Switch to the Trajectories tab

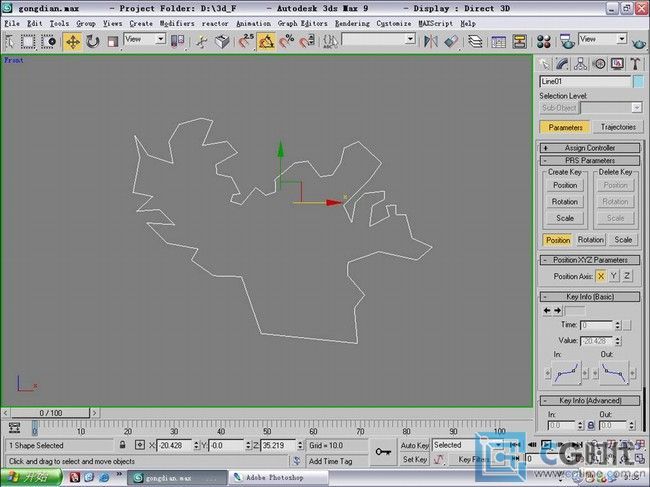(617, 127)
